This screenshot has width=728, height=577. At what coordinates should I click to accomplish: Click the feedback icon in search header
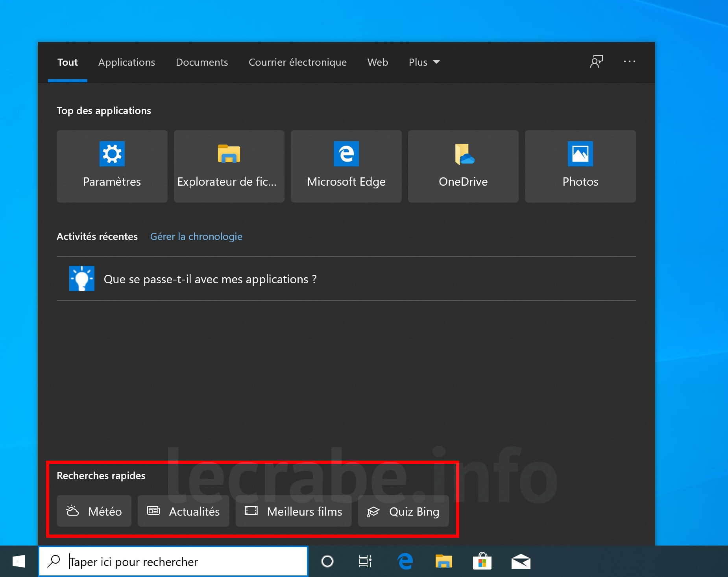pyautogui.click(x=597, y=62)
